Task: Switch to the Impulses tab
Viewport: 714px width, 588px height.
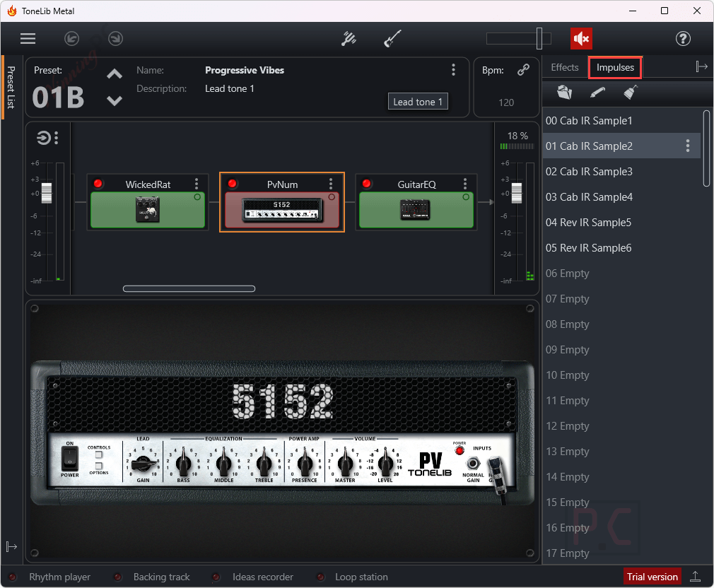Action: (x=615, y=67)
